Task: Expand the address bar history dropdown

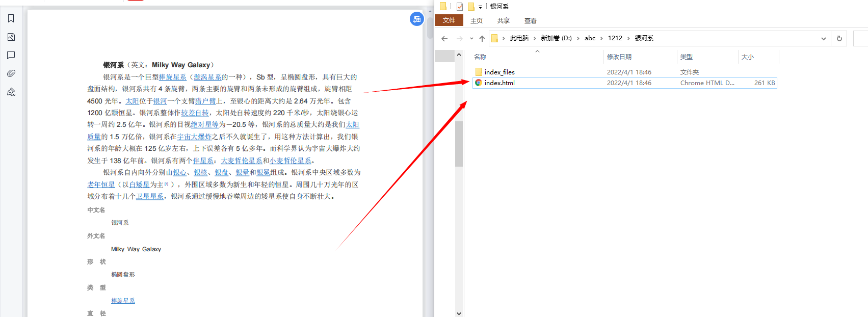Action: click(824, 38)
